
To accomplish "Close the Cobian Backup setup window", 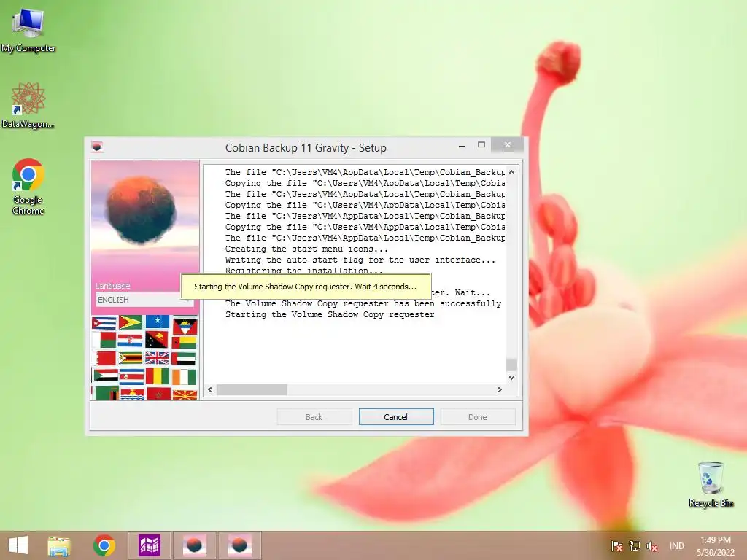I will 508,145.
